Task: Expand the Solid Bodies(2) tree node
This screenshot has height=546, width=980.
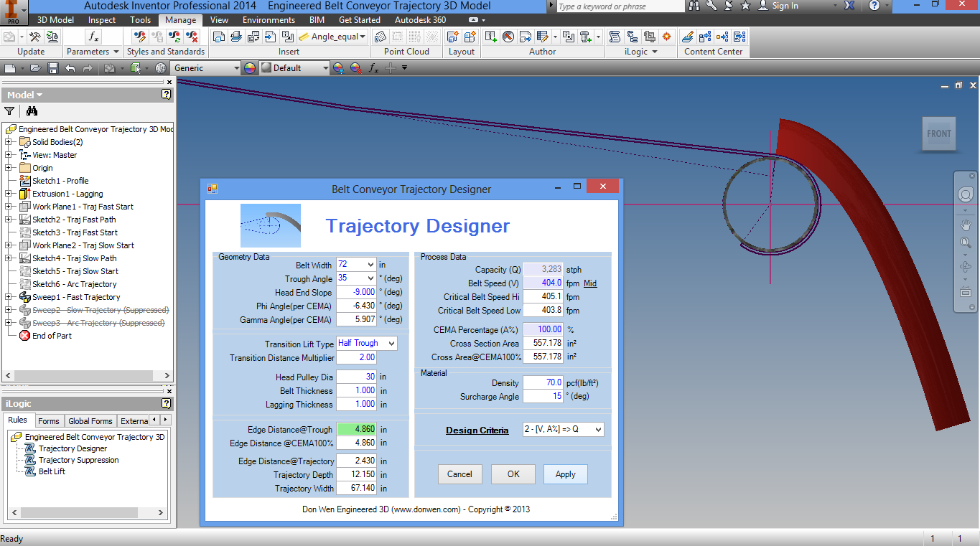Action: click(x=9, y=142)
